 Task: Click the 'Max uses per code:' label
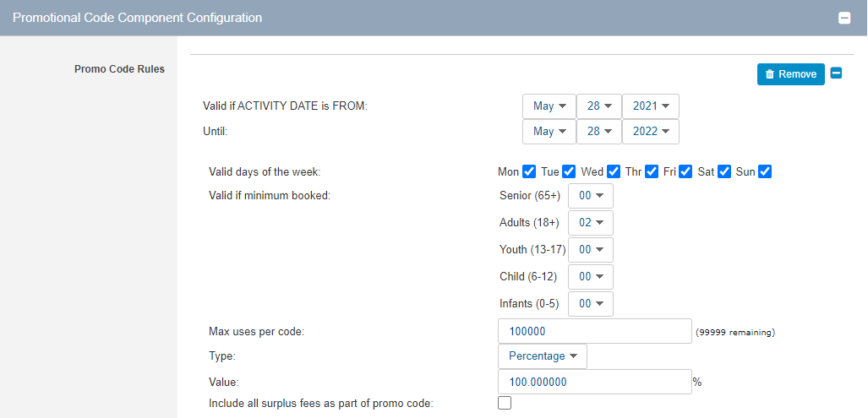click(x=258, y=332)
